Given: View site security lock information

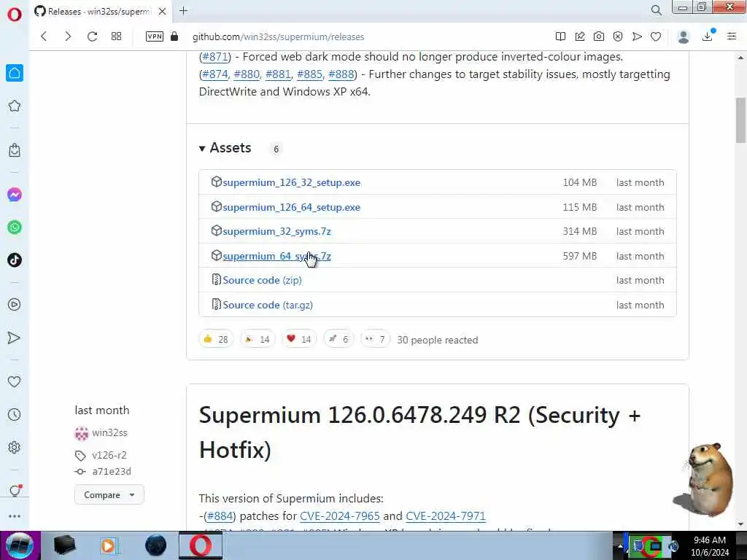Looking at the screenshot, I should click(174, 36).
